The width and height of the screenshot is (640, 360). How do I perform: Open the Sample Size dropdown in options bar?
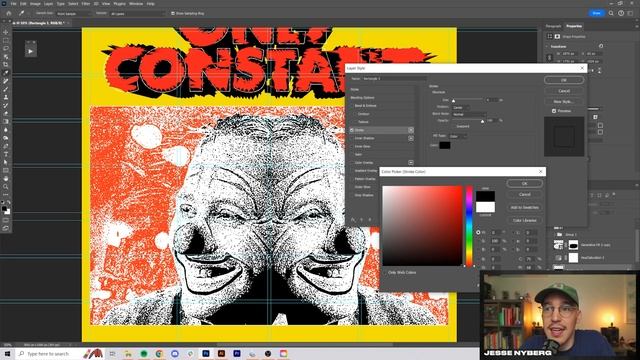click(x=74, y=13)
